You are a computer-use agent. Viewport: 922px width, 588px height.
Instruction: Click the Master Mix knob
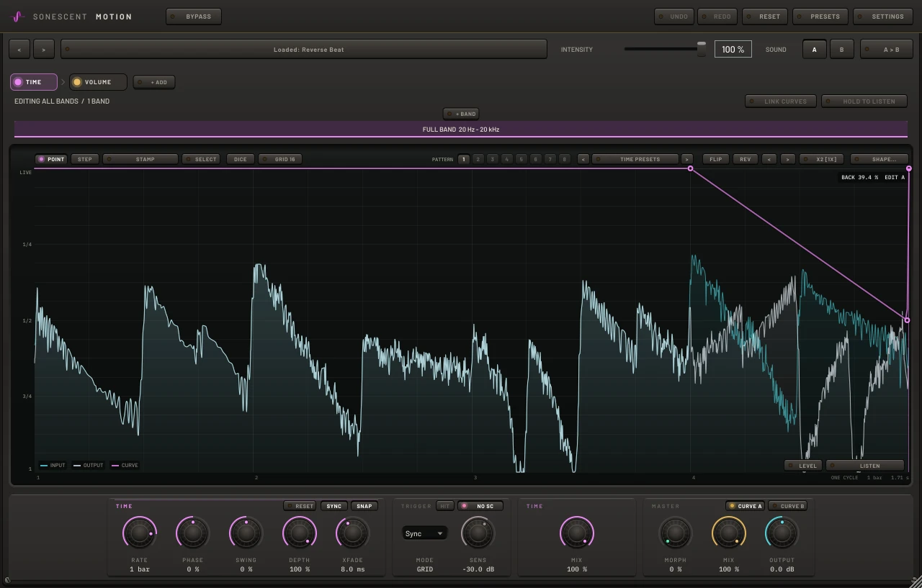tap(728, 533)
